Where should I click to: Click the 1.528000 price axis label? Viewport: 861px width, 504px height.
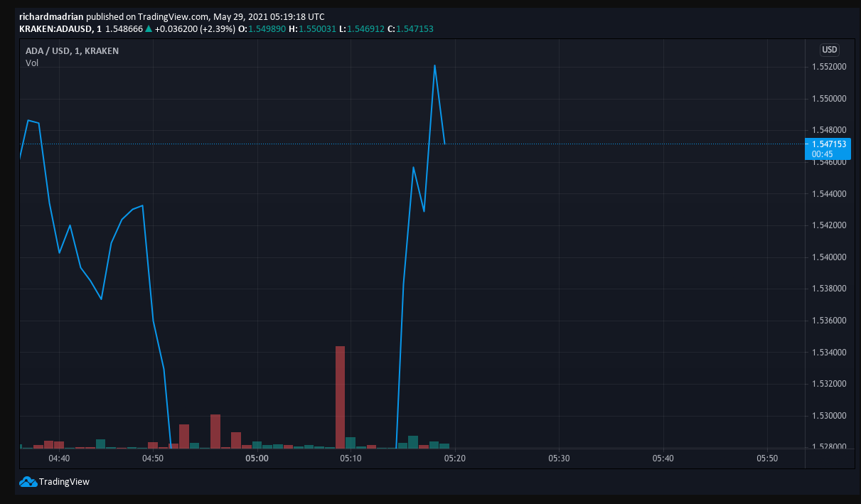click(x=828, y=447)
